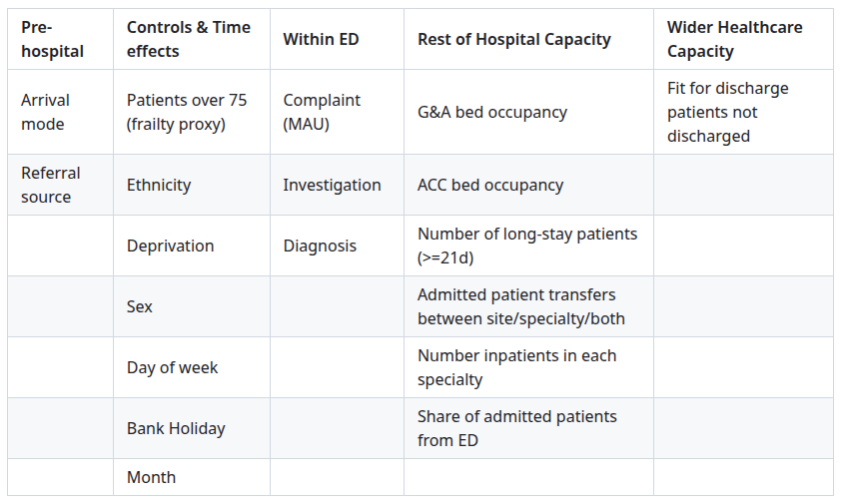
Task: Click the Controls & Time effects header
Action: click(188, 39)
